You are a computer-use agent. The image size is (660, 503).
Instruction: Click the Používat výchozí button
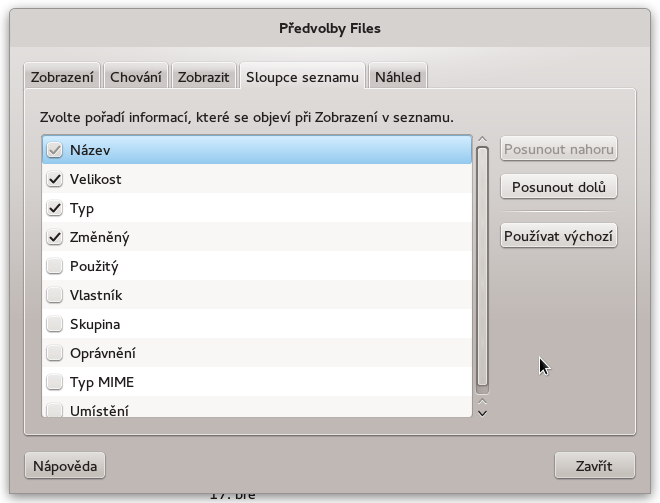tap(559, 236)
